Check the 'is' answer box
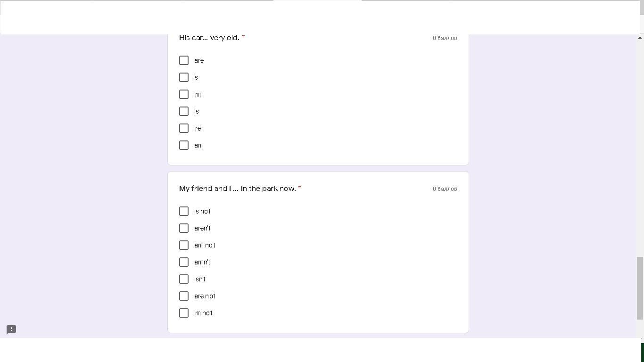This screenshot has height=362, width=644. pyautogui.click(x=184, y=111)
